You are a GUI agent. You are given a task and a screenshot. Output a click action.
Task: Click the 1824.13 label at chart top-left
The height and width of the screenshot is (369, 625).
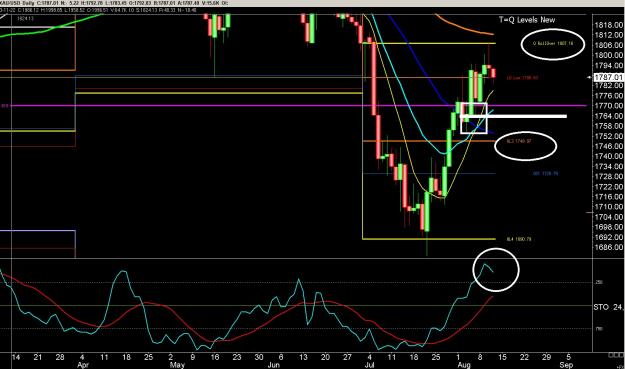coord(25,18)
